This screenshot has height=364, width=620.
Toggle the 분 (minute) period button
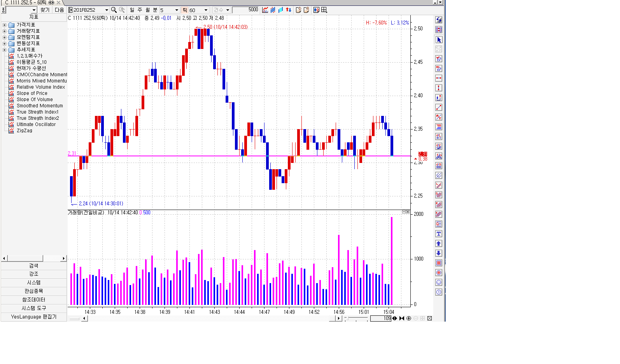click(155, 10)
